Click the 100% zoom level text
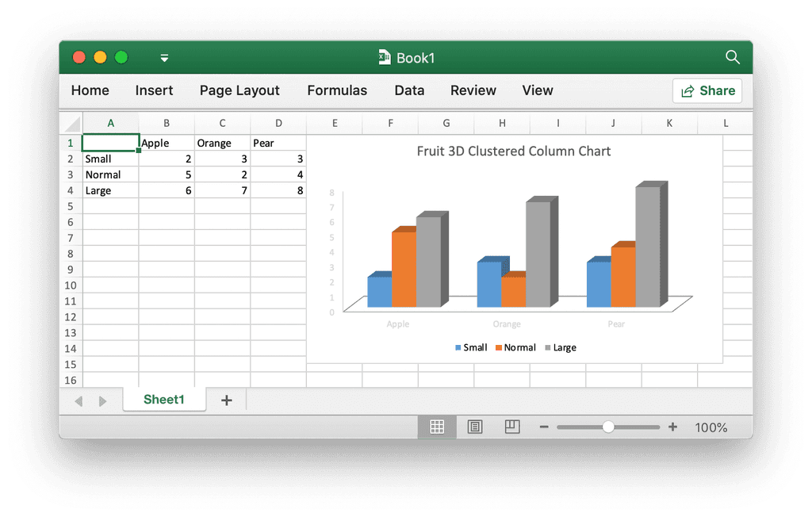Screen dimensions: 812x517 coord(711,427)
